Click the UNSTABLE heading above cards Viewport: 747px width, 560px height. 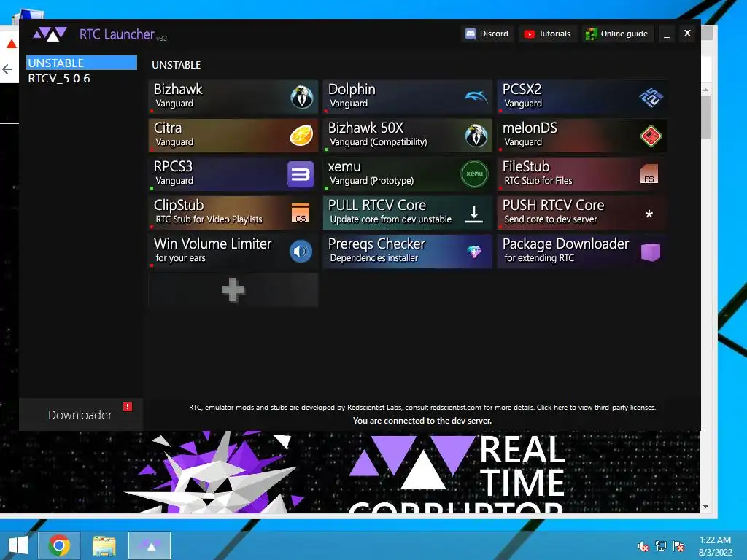[x=177, y=65]
